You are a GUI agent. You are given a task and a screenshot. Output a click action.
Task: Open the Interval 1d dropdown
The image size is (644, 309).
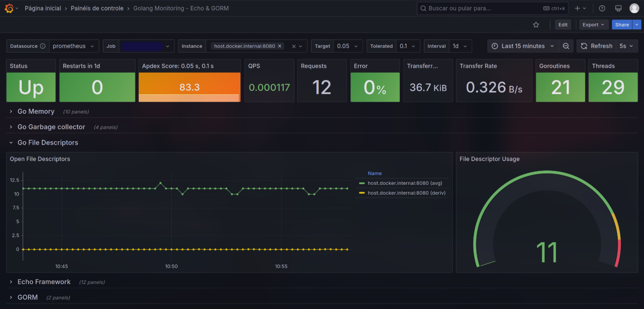460,46
